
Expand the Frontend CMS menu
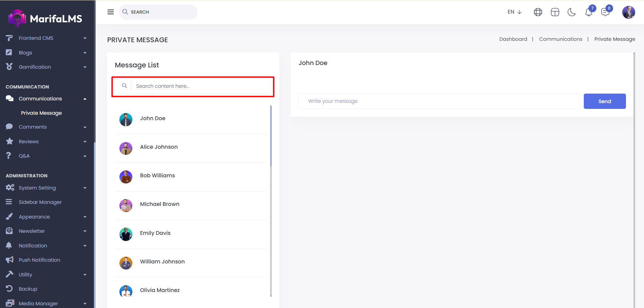pyautogui.click(x=46, y=38)
